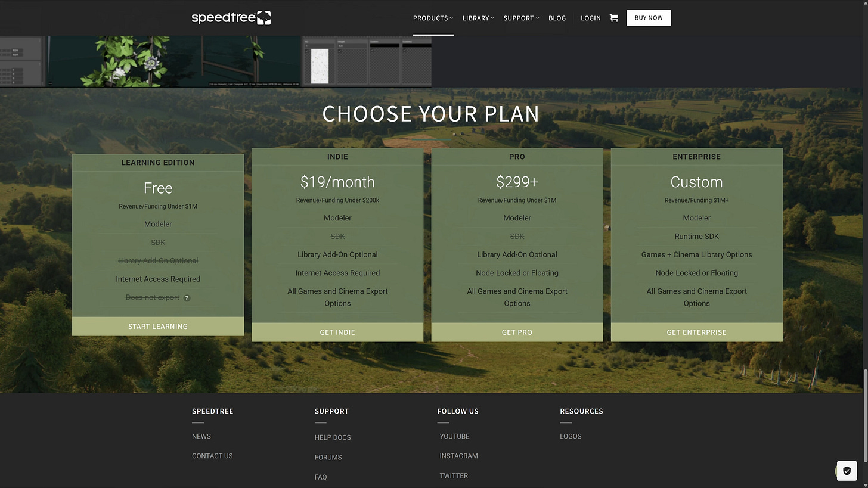This screenshot has width=868, height=488.
Task: Expand the Library dropdown menu
Action: pyautogui.click(x=478, y=18)
